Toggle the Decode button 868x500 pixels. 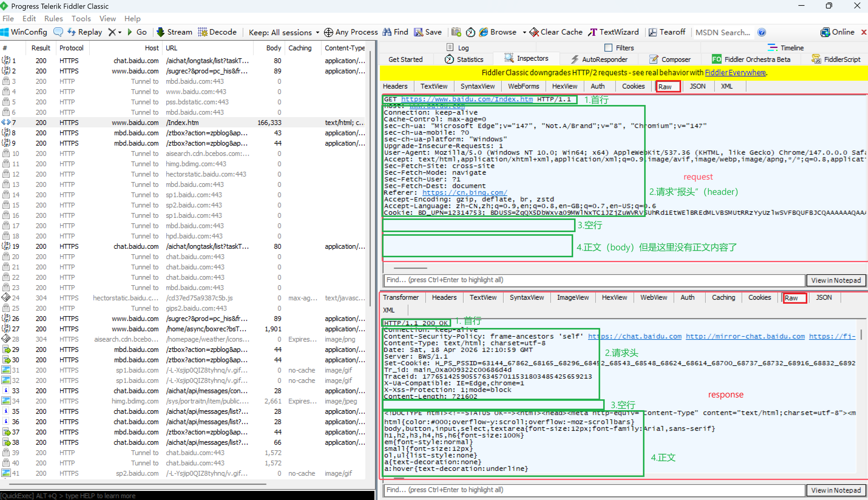(x=217, y=32)
